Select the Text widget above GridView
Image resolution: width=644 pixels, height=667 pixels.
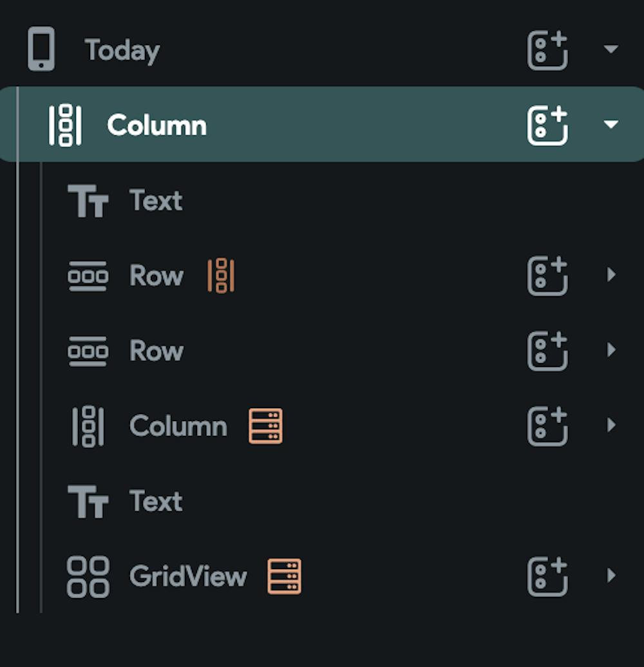pyautogui.click(x=156, y=501)
